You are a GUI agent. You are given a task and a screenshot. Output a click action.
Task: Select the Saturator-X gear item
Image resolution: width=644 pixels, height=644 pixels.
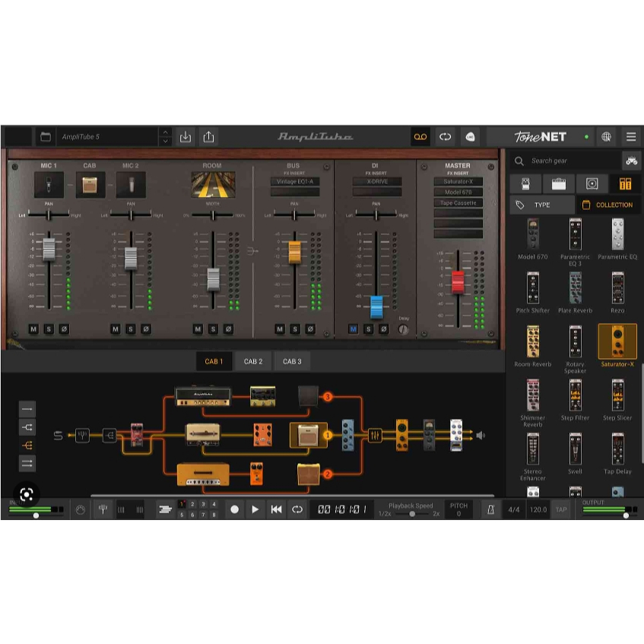click(617, 345)
